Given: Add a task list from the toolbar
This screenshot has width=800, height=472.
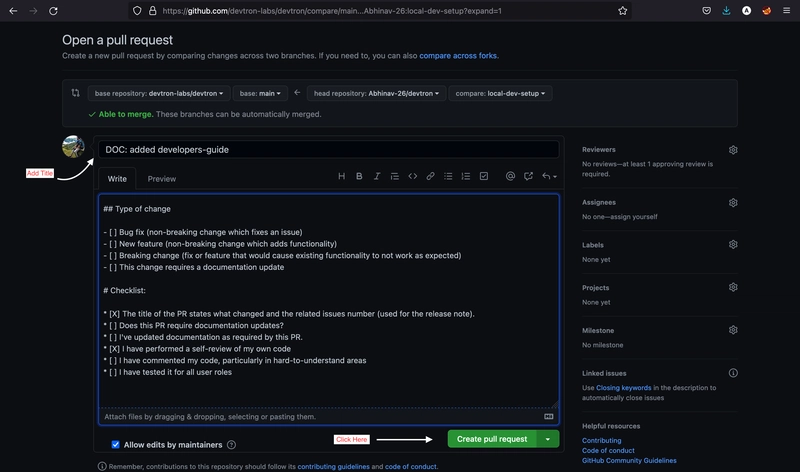Looking at the screenshot, I should 484,176.
